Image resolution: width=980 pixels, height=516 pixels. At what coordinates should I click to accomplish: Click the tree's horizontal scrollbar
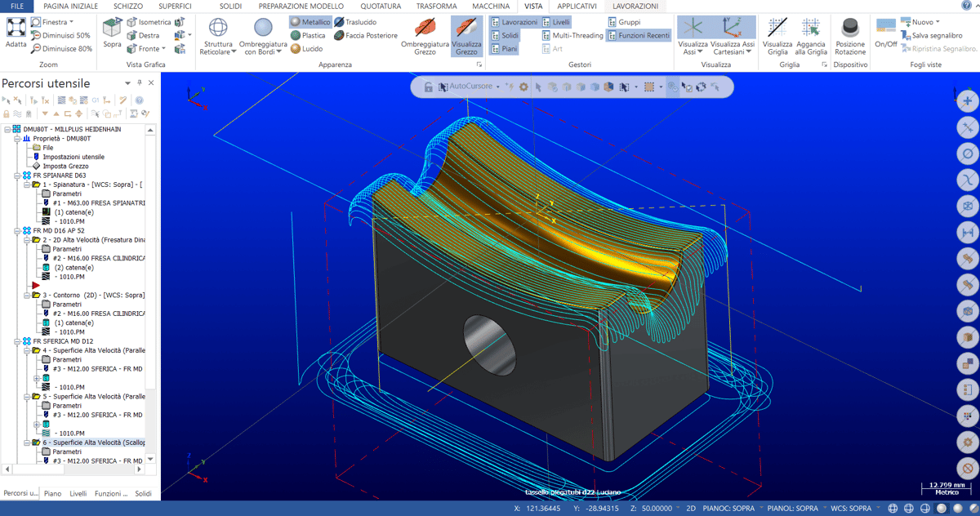tap(73, 469)
